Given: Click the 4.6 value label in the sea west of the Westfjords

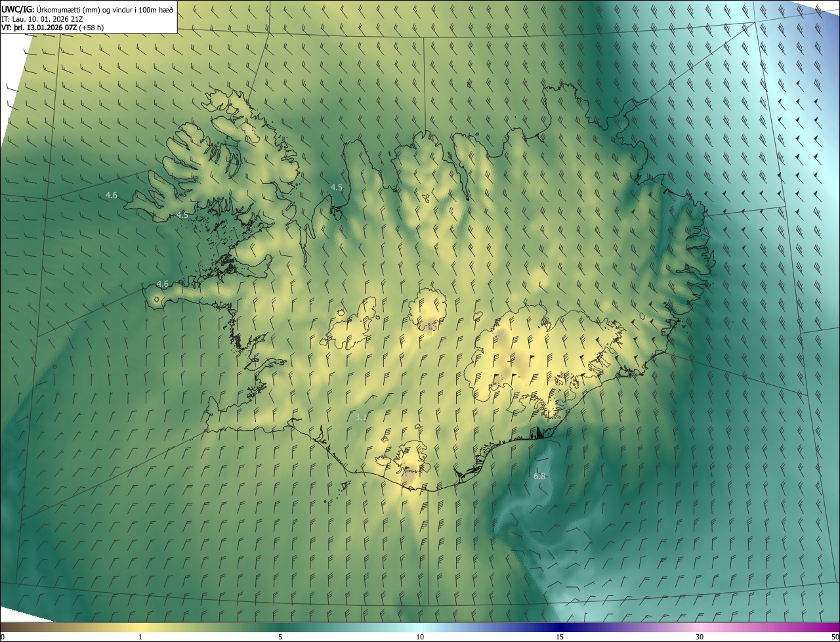Looking at the screenshot, I should coord(112,195).
